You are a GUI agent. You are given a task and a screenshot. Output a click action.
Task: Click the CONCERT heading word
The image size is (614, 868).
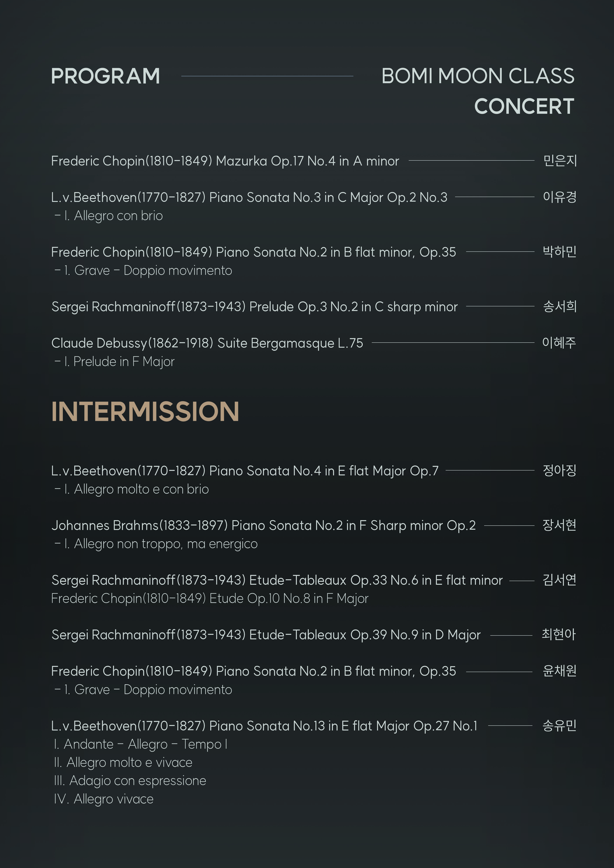pyautogui.click(x=524, y=106)
